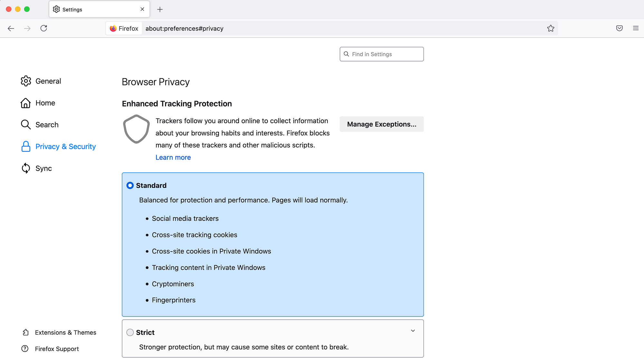The width and height of the screenshot is (644, 359).
Task: Select Privacy & Security in the sidebar
Action: coord(66,146)
